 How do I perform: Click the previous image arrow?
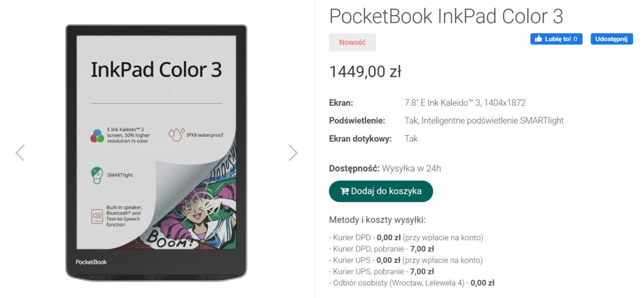click(x=20, y=153)
